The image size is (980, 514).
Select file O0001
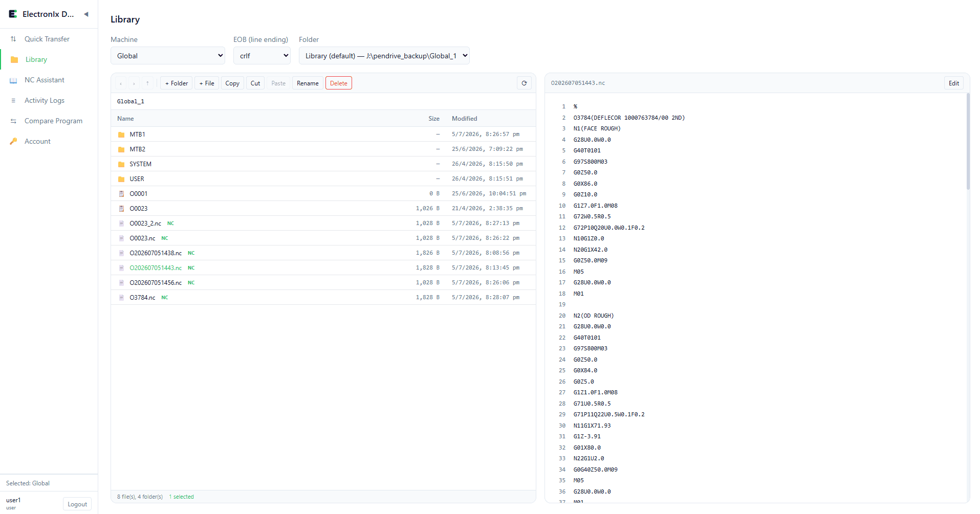pyautogui.click(x=323, y=193)
